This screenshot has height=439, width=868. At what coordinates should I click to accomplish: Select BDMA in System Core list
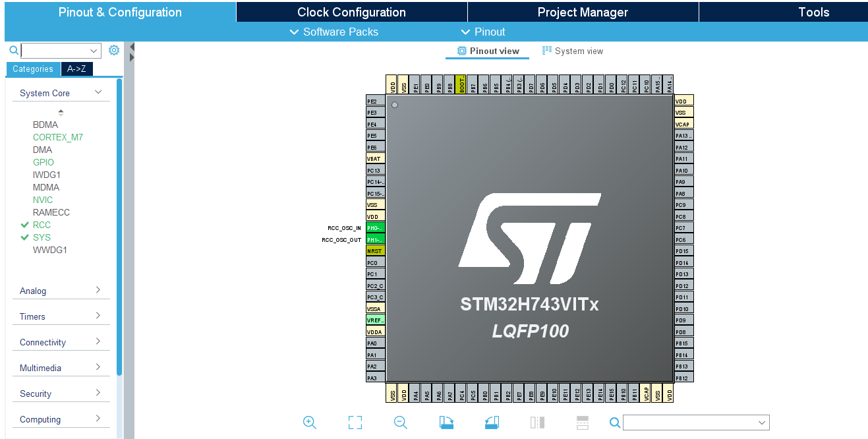(45, 125)
